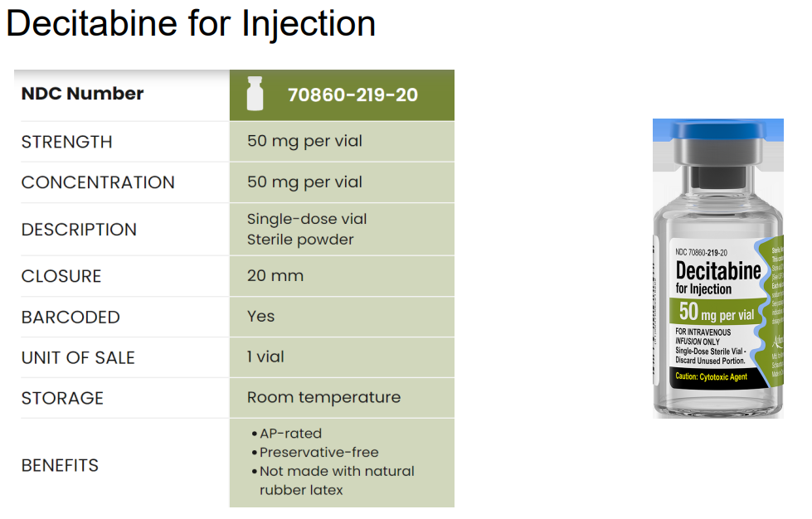The image size is (812, 519).
Task: Click the 20 mm closure value
Action: pos(275,276)
